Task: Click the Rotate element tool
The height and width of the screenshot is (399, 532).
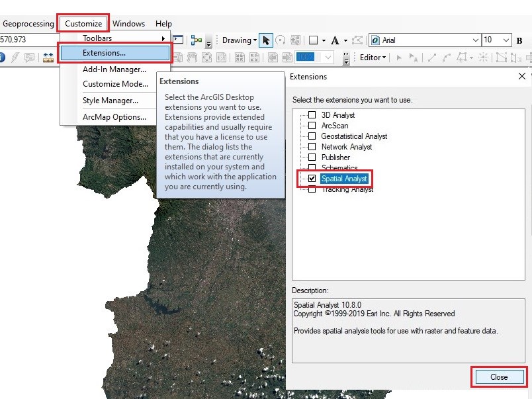Action: (281, 40)
